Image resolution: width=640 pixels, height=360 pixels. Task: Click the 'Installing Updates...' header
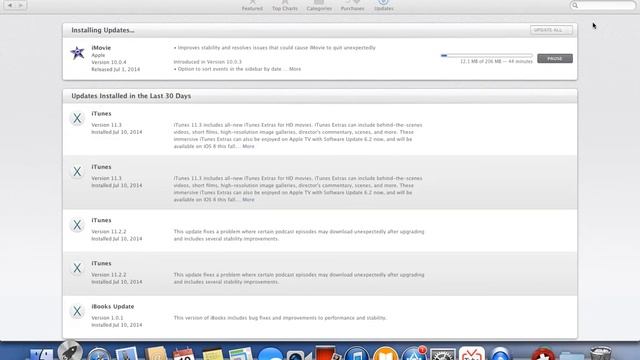tap(103, 30)
